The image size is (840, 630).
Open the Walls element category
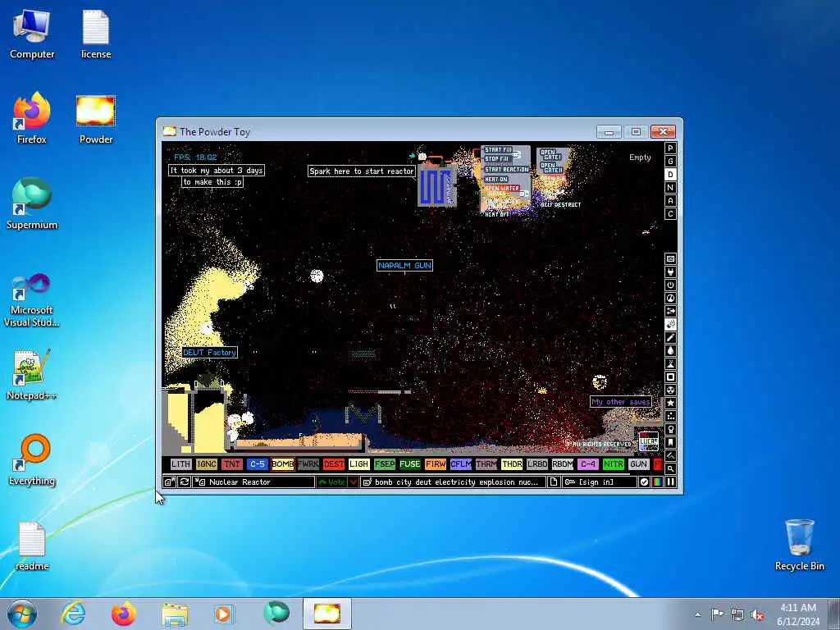coord(670,258)
